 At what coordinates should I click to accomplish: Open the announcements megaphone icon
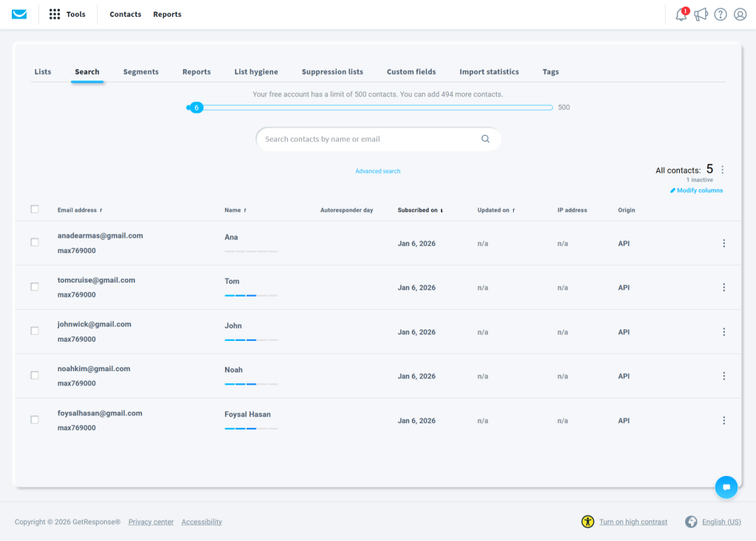701,15
